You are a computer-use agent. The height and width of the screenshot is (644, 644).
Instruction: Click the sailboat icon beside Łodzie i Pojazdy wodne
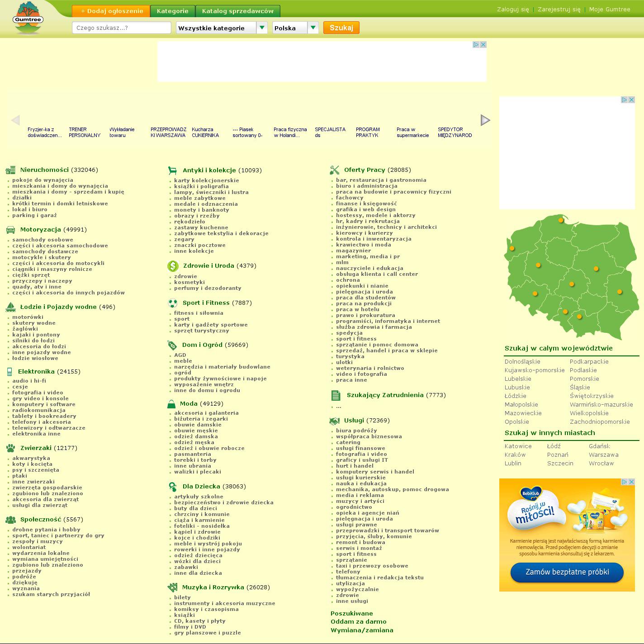11,307
